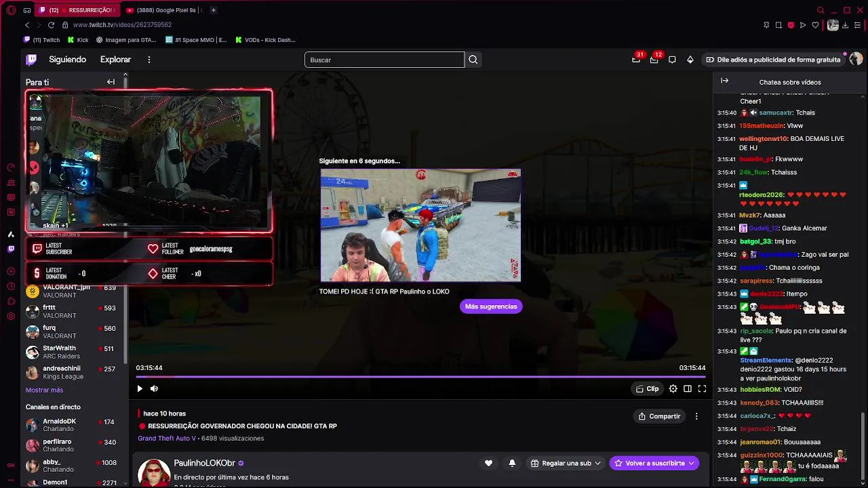Open the video settings gear
Image resolution: width=868 pixels, height=488 pixels.
(x=673, y=388)
